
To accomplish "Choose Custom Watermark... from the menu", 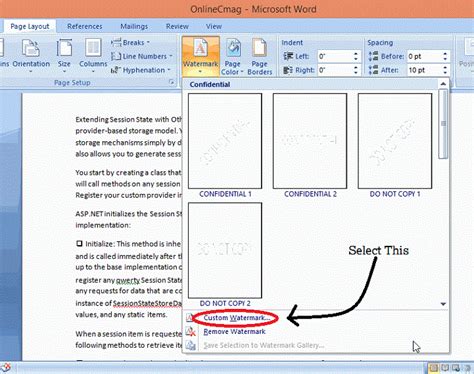I will click(x=236, y=318).
